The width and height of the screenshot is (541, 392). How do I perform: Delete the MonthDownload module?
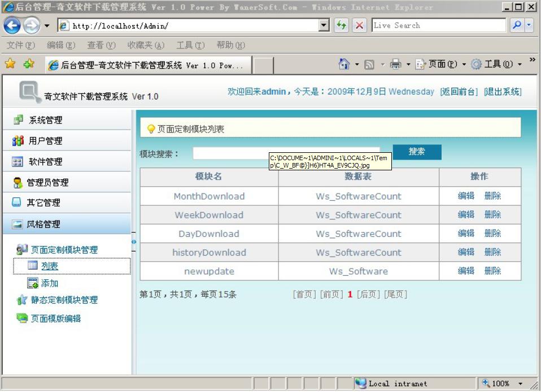point(492,196)
